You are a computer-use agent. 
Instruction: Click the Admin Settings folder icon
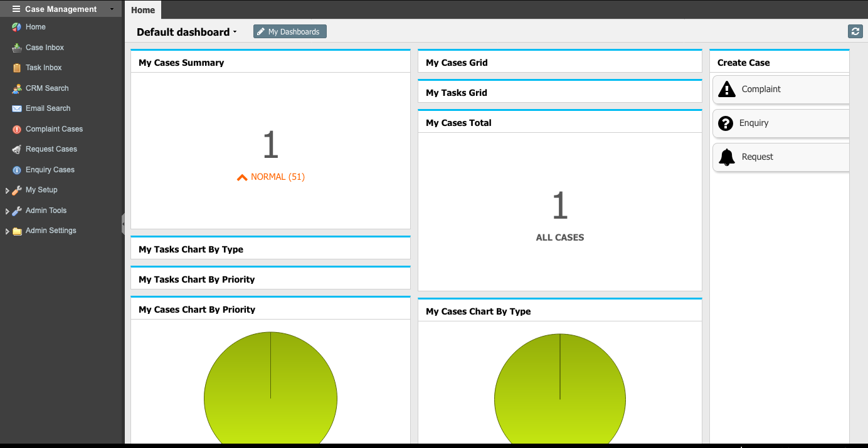17,231
